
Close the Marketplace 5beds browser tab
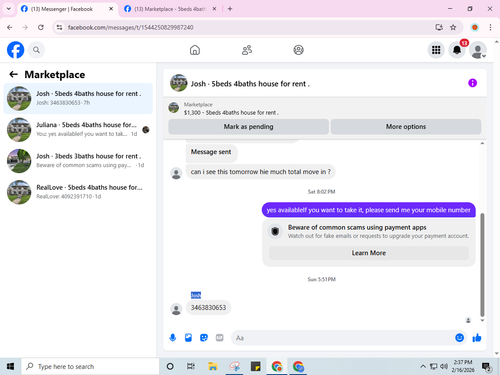tap(214, 9)
